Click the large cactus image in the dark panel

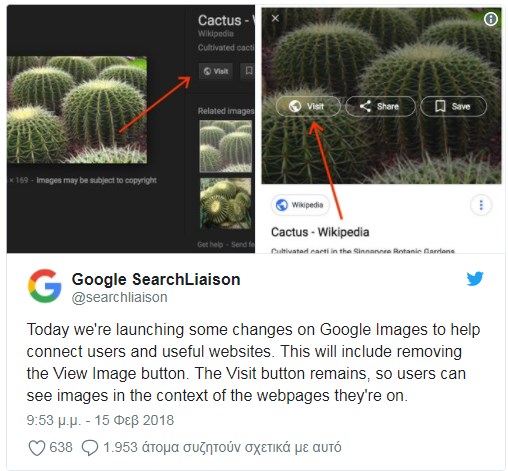pyautogui.click(x=77, y=110)
